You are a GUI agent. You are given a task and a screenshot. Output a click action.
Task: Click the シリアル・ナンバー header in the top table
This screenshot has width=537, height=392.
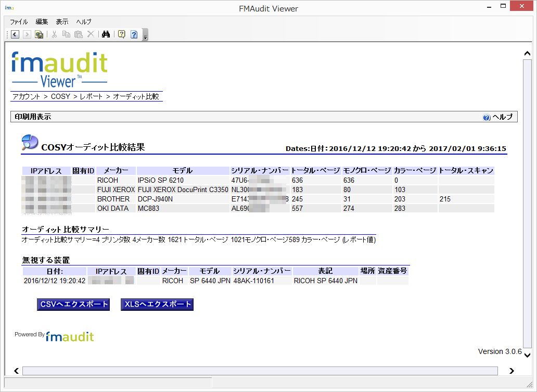tap(260, 171)
